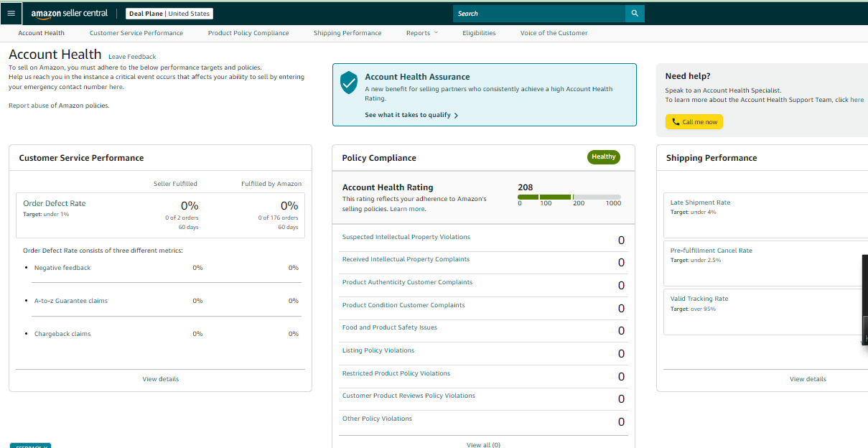Click the Need help? heading
868x448 pixels.
(688, 76)
